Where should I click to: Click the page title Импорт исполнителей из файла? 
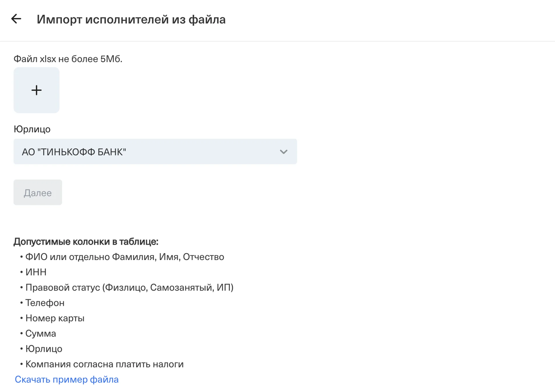131,20
